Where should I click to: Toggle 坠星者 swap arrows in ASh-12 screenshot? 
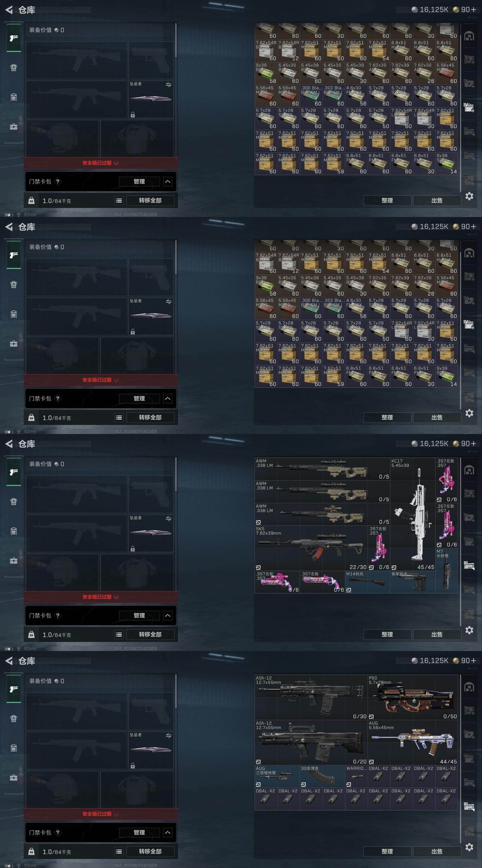[168, 736]
